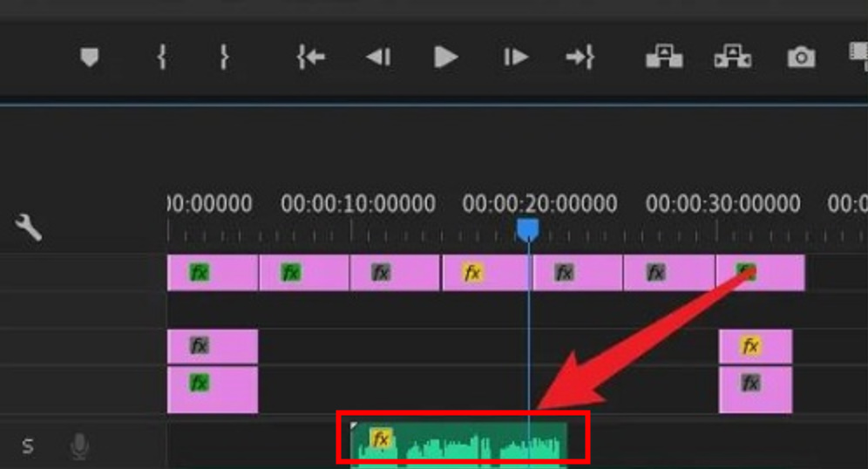
Task: Click the Lift button
Action: 663,58
